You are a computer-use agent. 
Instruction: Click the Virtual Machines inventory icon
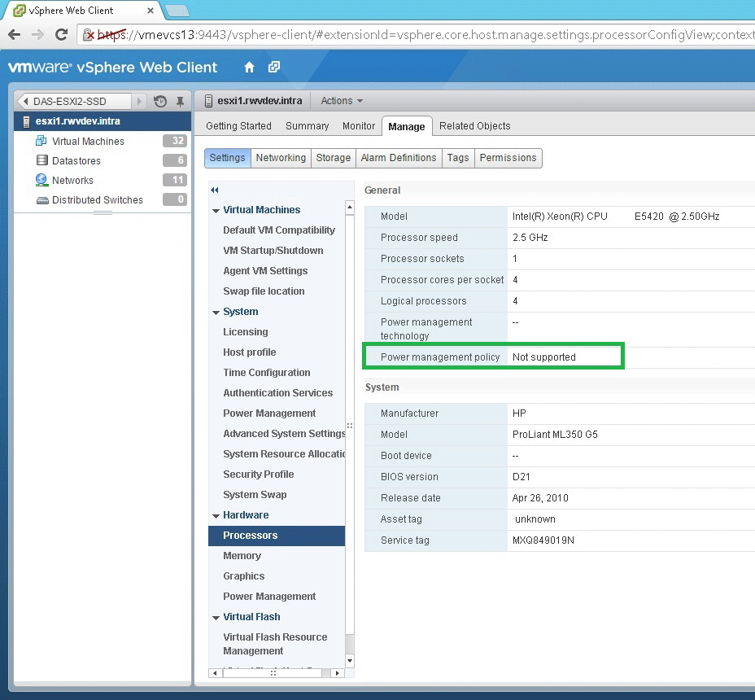pyautogui.click(x=41, y=141)
